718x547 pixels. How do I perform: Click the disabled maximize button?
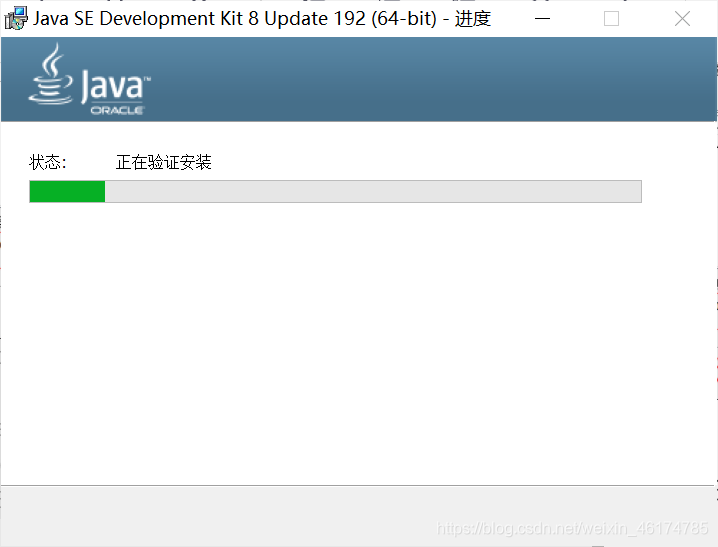tap(611, 19)
